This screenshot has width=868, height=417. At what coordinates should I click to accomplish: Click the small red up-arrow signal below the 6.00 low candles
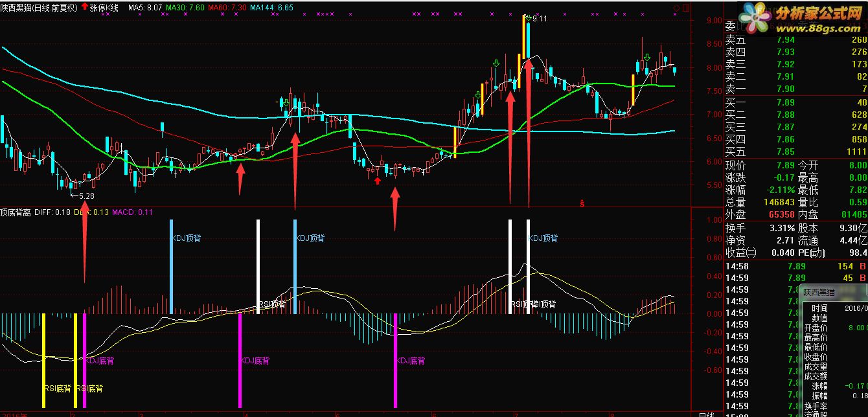pos(377,181)
